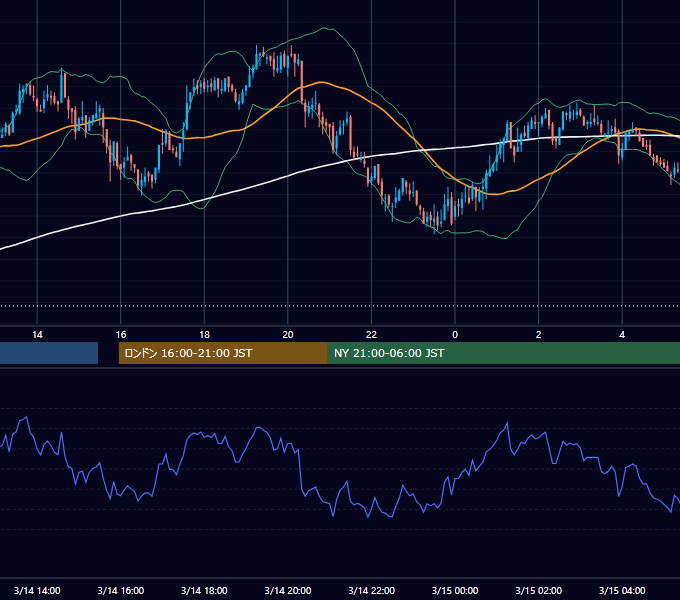Click the 3/15 04:00 indicator axis label
The width and height of the screenshot is (680, 600).
[x=622, y=590]
